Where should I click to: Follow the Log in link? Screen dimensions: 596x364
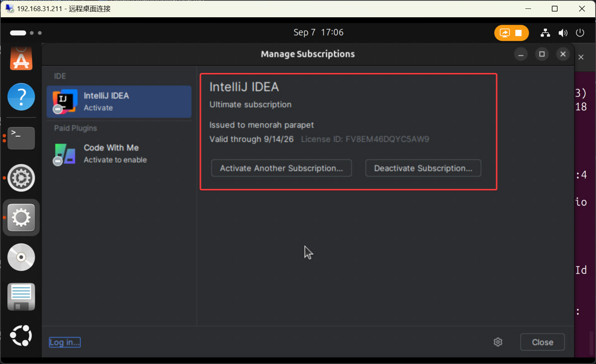(x=65, y=342)
